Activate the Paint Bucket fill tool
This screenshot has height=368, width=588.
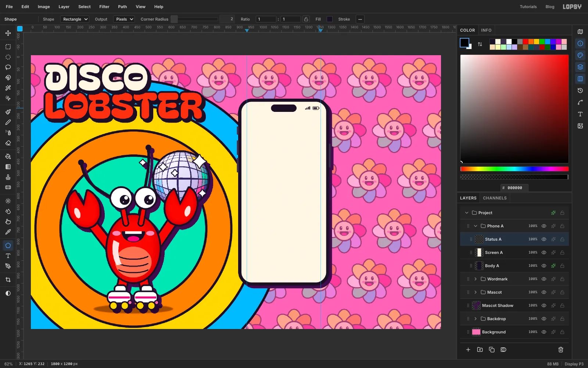(x=8, y=156)
